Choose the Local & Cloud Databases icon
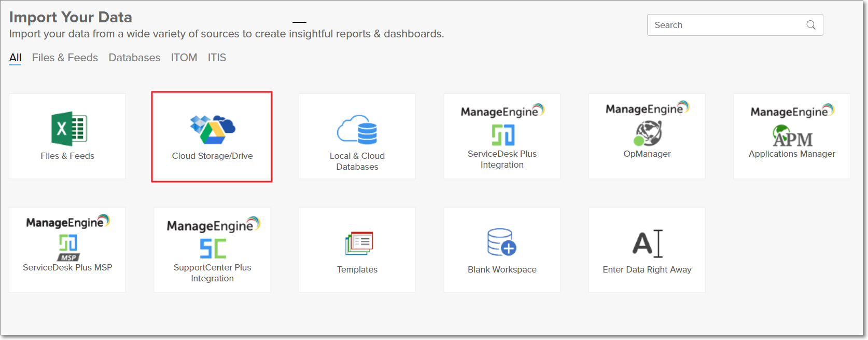This screenshot has height=340, width=868. pyautogui.click(x=357, y=129)
